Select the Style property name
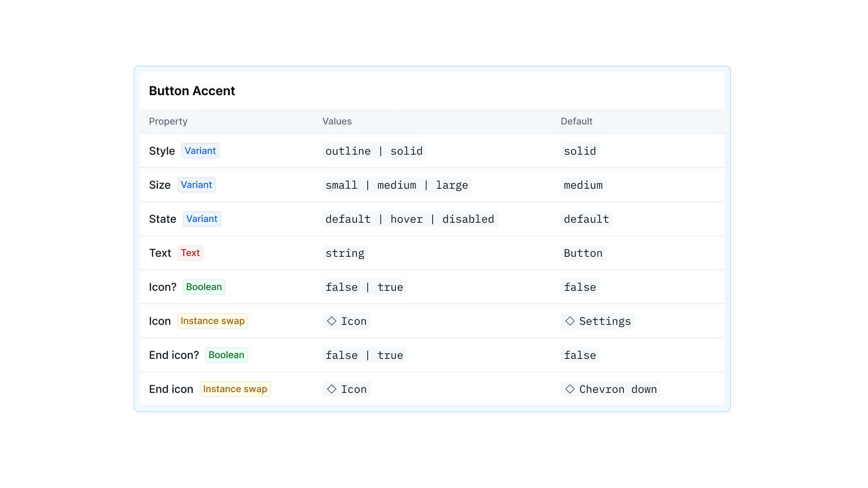The width and height of the screenshot is (868, 488). [162, 151]
